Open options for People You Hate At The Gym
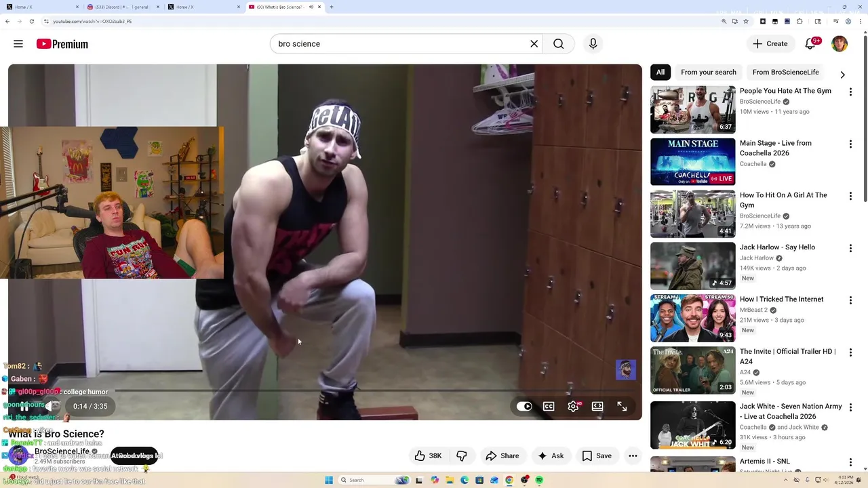Image resolution: width=868 pixels, height=488 pixels. pyautogui.click(x=850, y=92)
